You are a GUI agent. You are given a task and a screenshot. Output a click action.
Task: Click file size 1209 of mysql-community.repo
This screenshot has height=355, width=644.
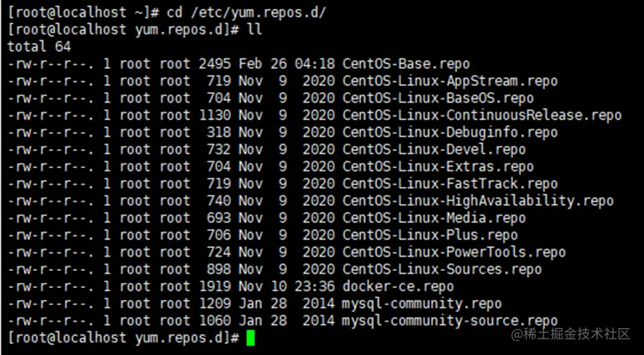coord(215,304)
